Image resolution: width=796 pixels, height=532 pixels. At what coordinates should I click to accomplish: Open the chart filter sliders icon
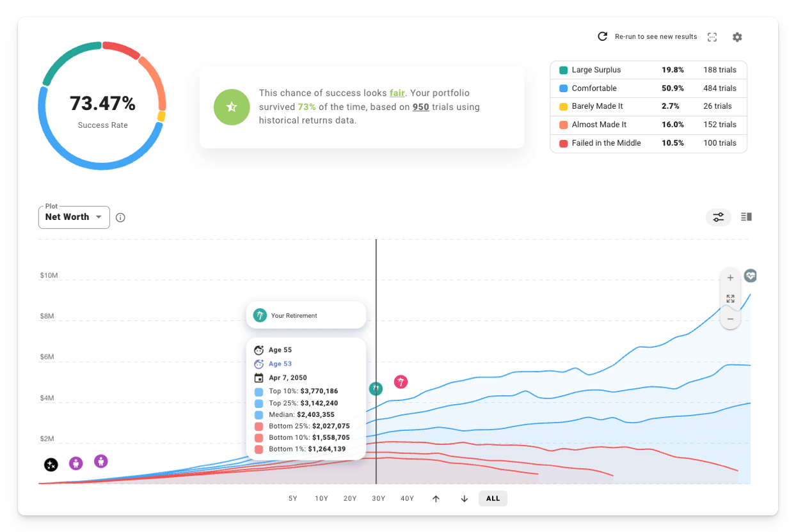718,217
